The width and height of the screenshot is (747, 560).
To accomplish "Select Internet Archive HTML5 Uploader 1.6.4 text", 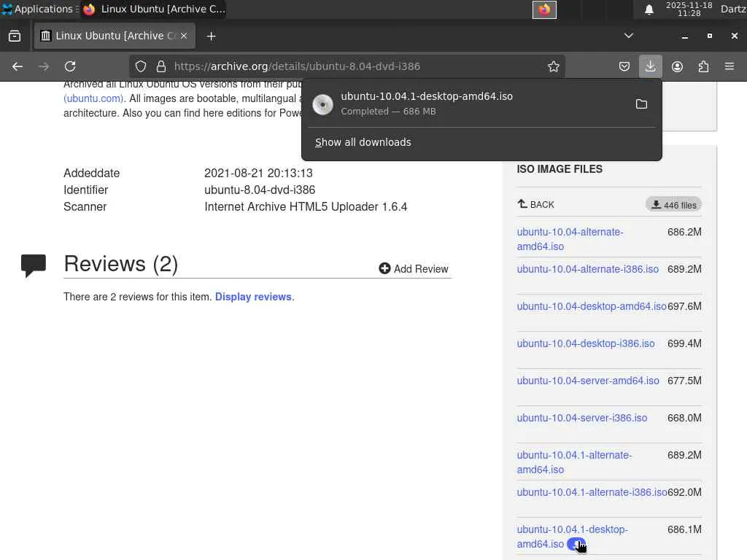I will point(306,206).
